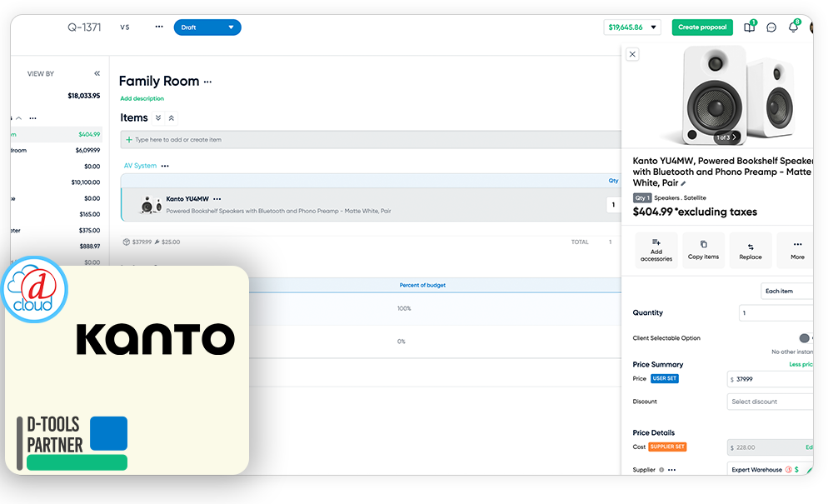
Task: Open the AV System category link
Action: (x=140, y=166)
